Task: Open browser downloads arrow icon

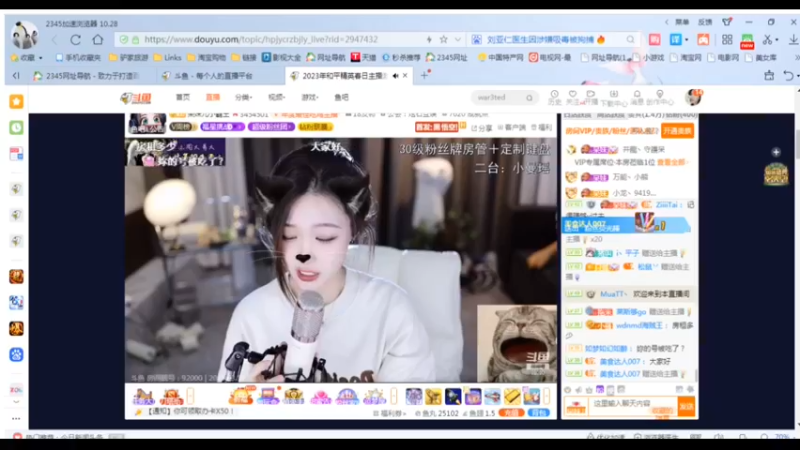Action: pyautogui.click(x=793, y=39)
